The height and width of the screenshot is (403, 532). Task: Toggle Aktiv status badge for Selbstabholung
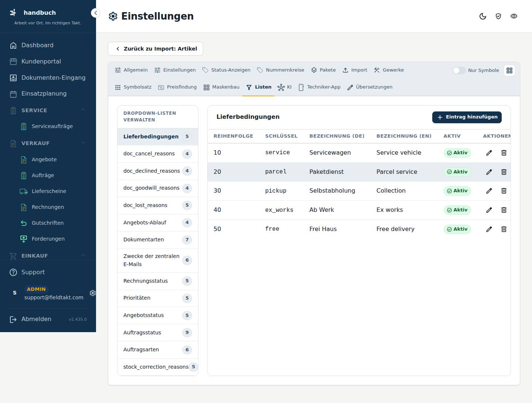457,191
